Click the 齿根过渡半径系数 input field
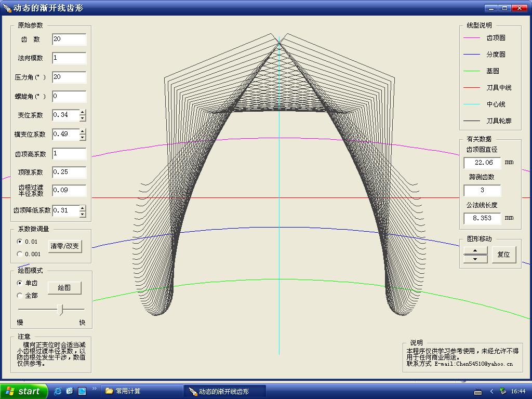This screenshot has height=399, width=532. pos(69,190)
